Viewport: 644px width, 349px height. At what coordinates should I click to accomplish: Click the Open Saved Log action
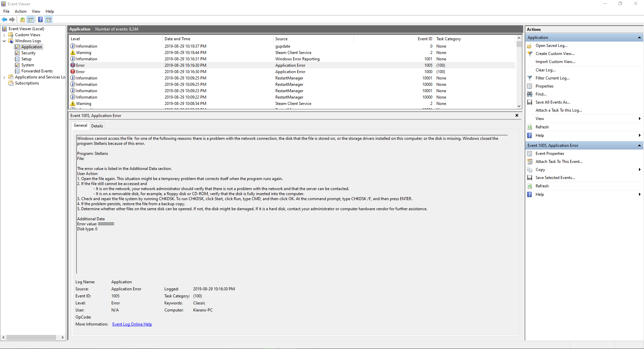coord(551,46)
